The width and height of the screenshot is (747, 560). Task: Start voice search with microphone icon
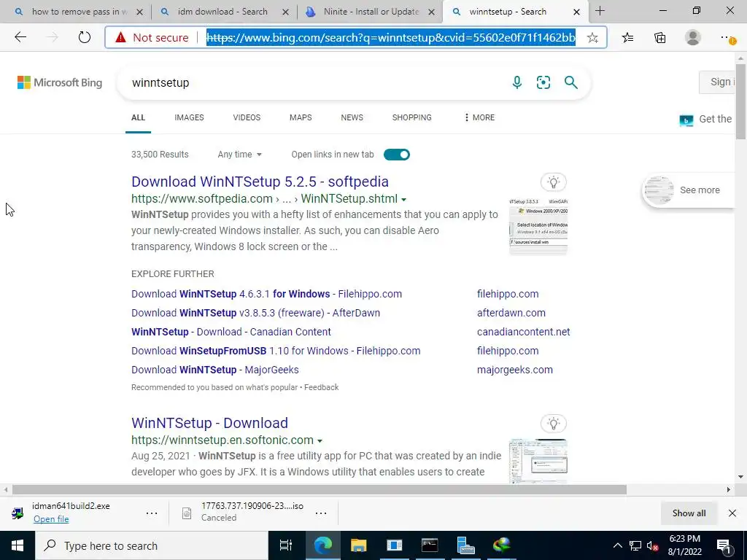tap(517, 82)
